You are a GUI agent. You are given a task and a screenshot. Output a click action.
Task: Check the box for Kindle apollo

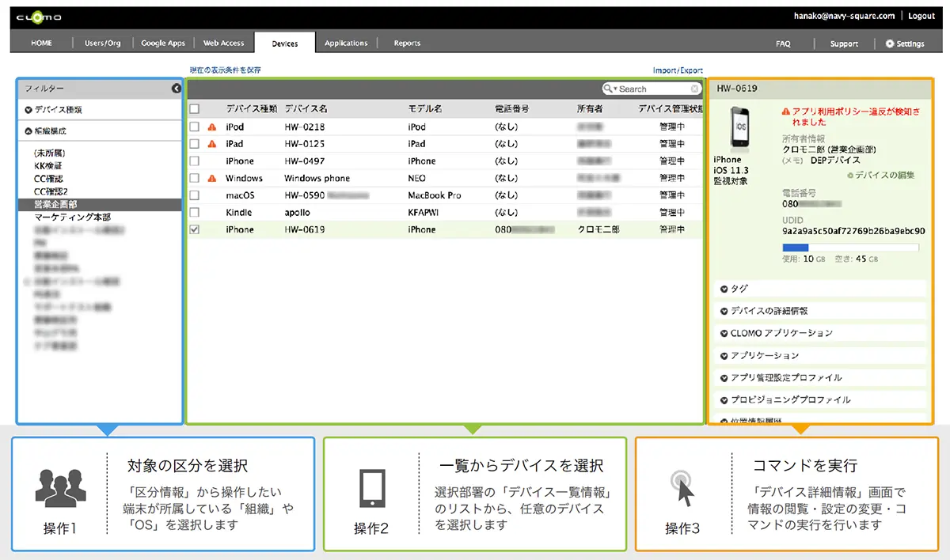click(x=195, y=213)
